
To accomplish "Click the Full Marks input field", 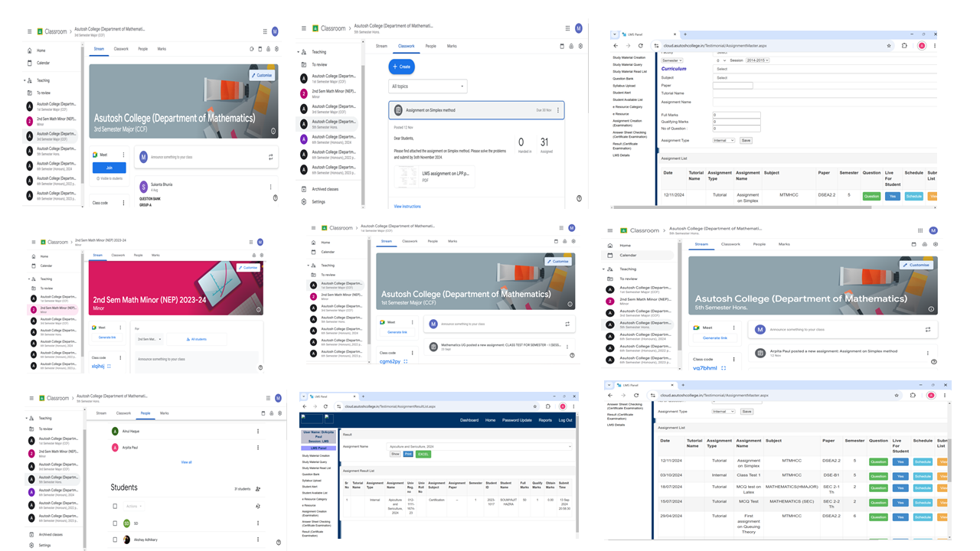I will coord(737,115).
